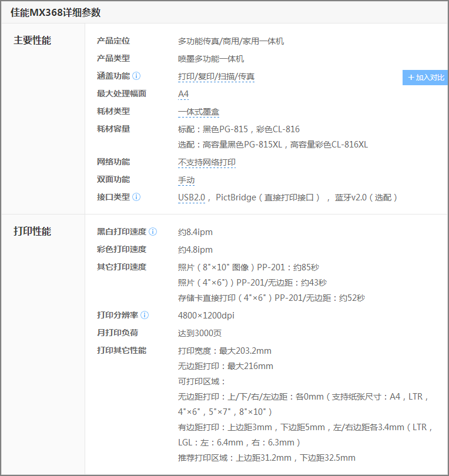Select 无边距打印：最大216mm text
This screenshot has height=476, width=449.
[226, 366]
